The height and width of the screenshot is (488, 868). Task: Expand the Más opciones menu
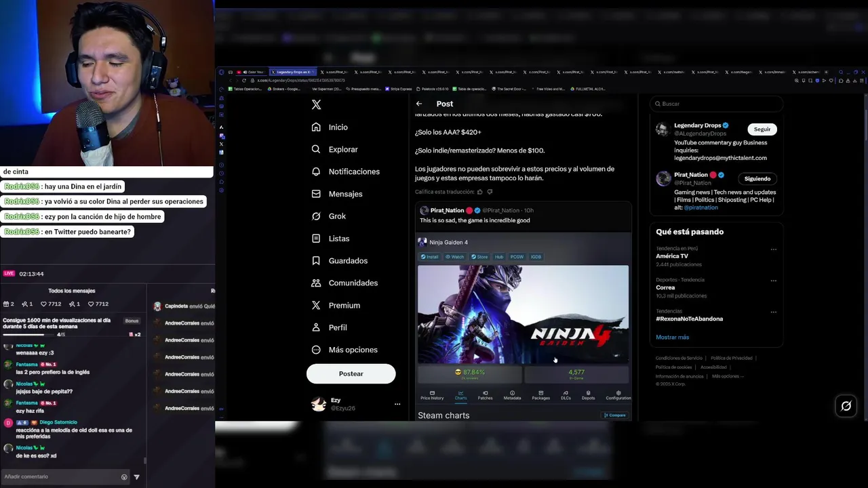pyautogui.click(x=344, y=350)
